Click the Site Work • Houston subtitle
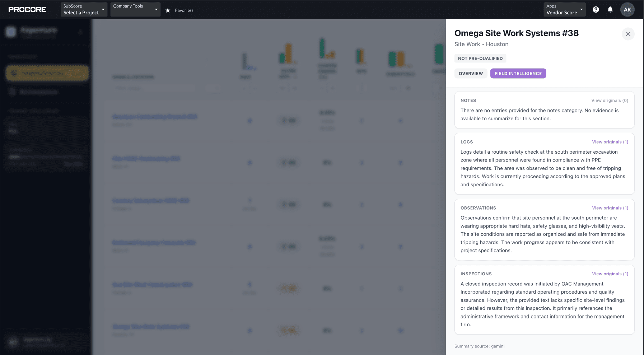This screenshot has width=644, height=355. [x=481, y=44]
